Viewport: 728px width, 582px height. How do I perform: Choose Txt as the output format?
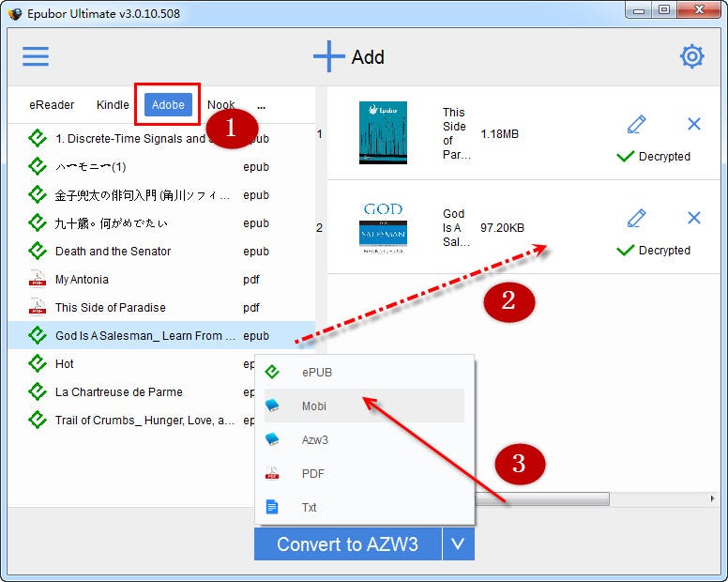pos(364,507)
